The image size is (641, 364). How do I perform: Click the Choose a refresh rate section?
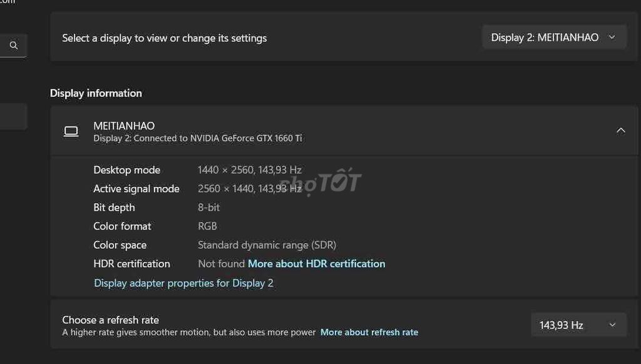pyautogui.click(x=110, y=320)
